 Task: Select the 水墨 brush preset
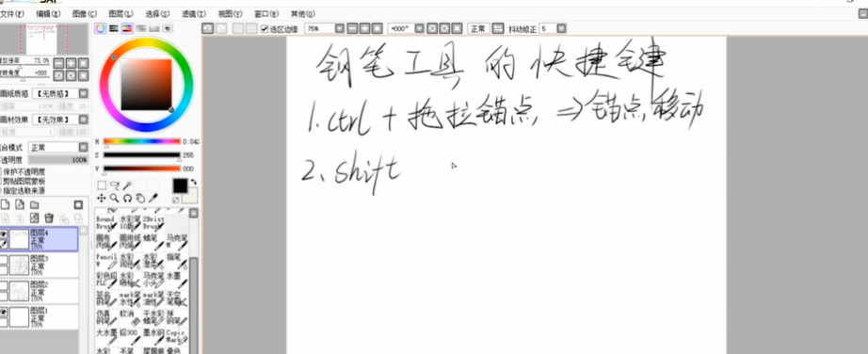pyautogui.click(x=177, y=280)
